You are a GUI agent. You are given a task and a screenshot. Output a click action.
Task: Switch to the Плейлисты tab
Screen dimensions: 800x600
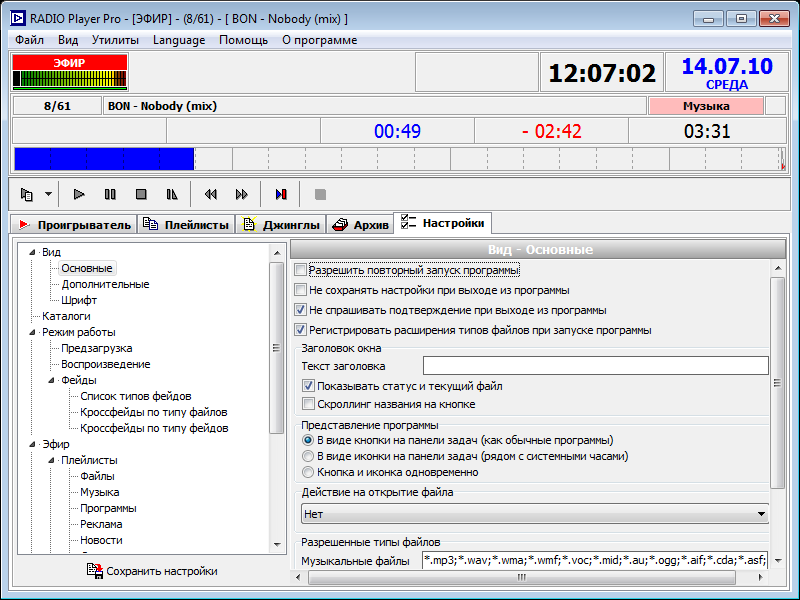(186, 224)
